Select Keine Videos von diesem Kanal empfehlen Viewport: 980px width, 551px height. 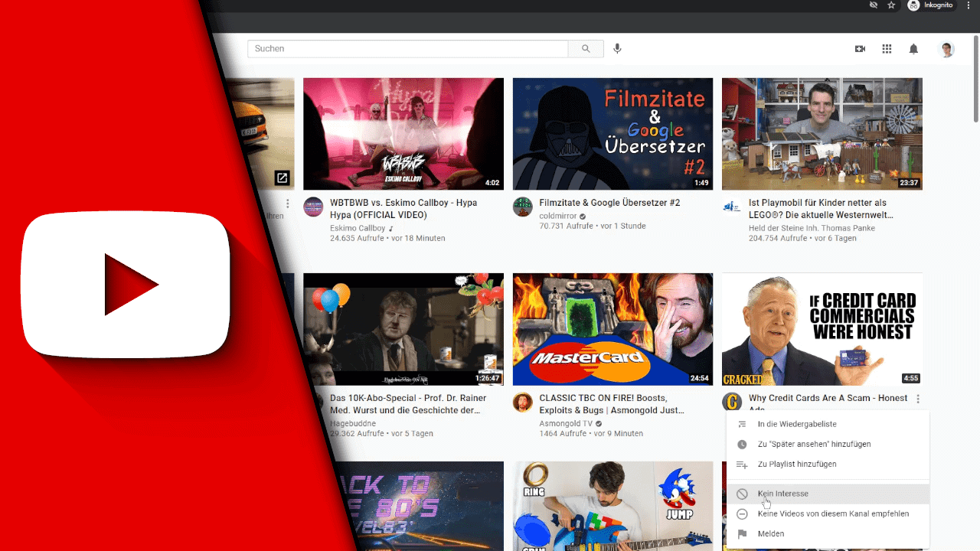click(828, 514)
